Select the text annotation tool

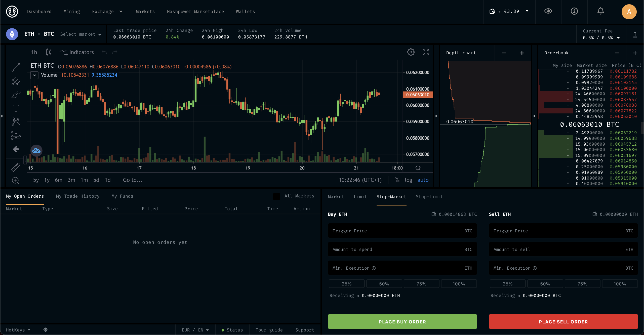16,108
